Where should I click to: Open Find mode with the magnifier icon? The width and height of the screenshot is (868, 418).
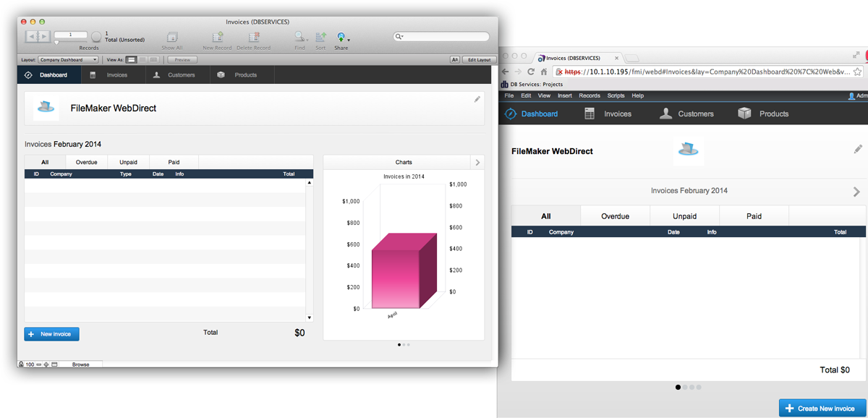(299, 36)
